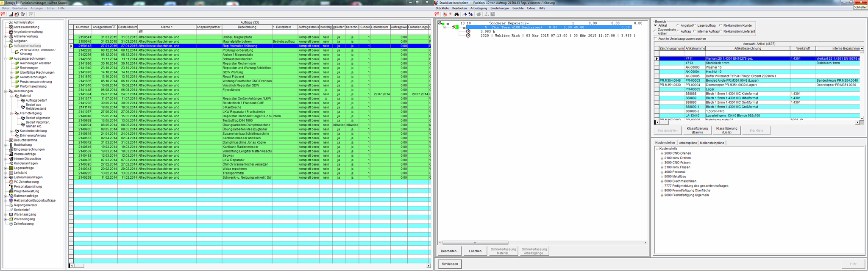Click the edit pencil icon in left toolbar
Viewport: 868px width, 271px height.
(17, 14)
